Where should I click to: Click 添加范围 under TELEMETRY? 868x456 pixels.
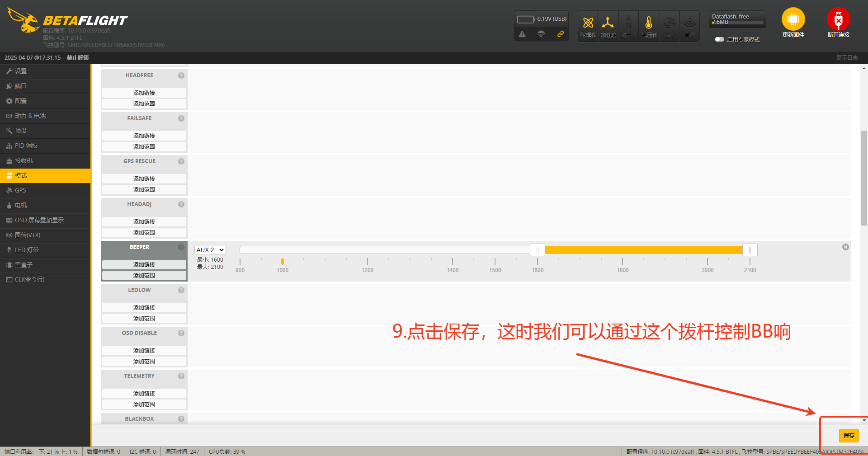[x=144, y=404]
